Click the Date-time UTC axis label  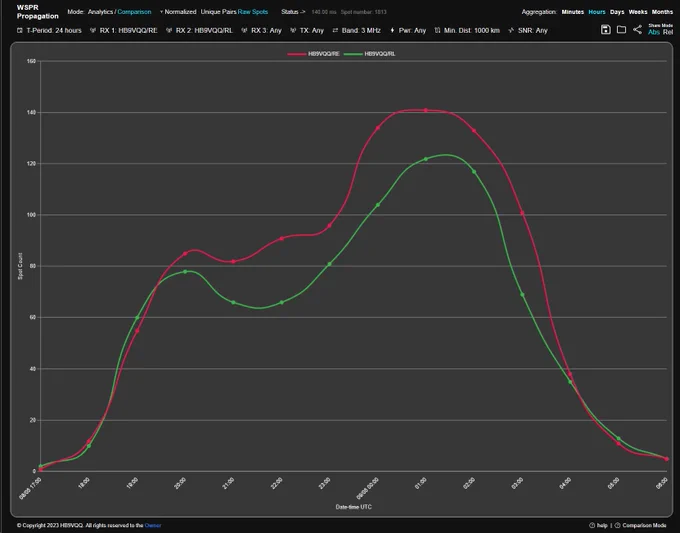click(x=353, y=507)
